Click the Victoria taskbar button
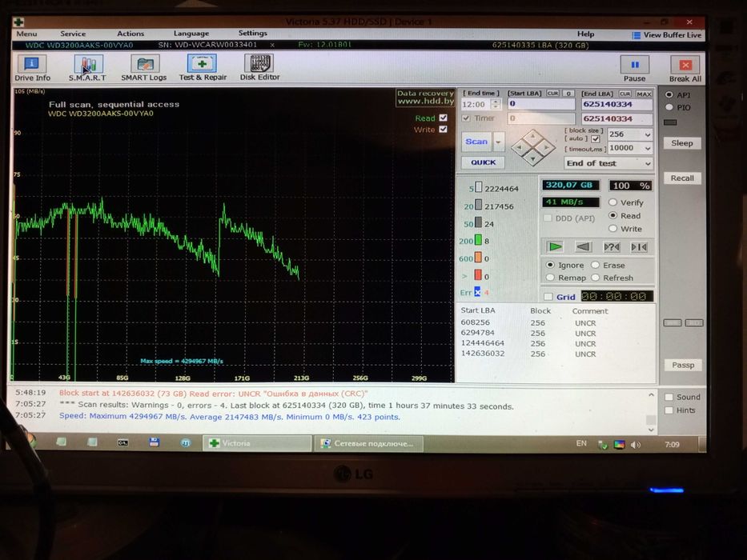This screenshot has height=560, width=747. tap(257, 443)
